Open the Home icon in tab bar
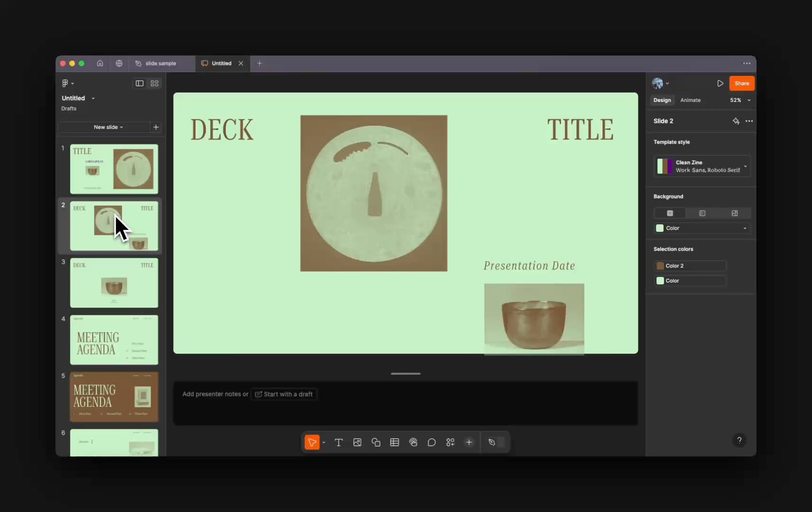 pos(100,63)
